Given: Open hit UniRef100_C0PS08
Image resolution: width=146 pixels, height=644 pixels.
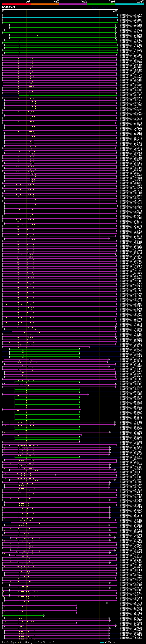Looking at the screenshot, I should (131, 100).
